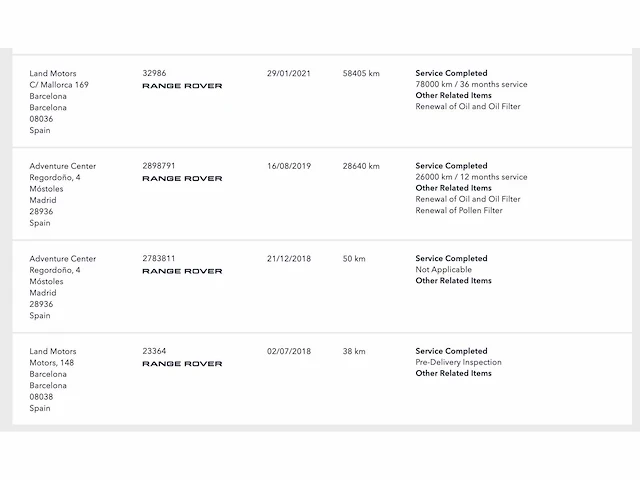Click service record number 2898791
The height and width of the screenshot is (480, 640).
[x=160, y=166]
